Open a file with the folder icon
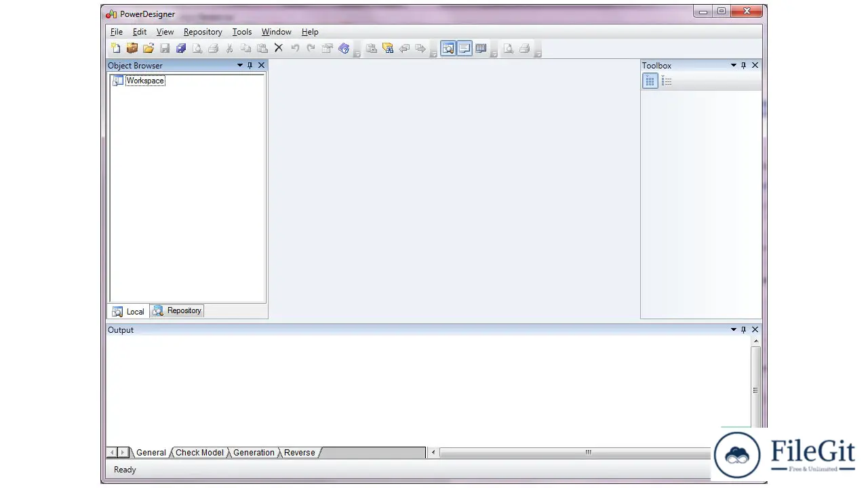Image resolution: width=868 pixels, height=488 pixels. click(x=149, y=49)
